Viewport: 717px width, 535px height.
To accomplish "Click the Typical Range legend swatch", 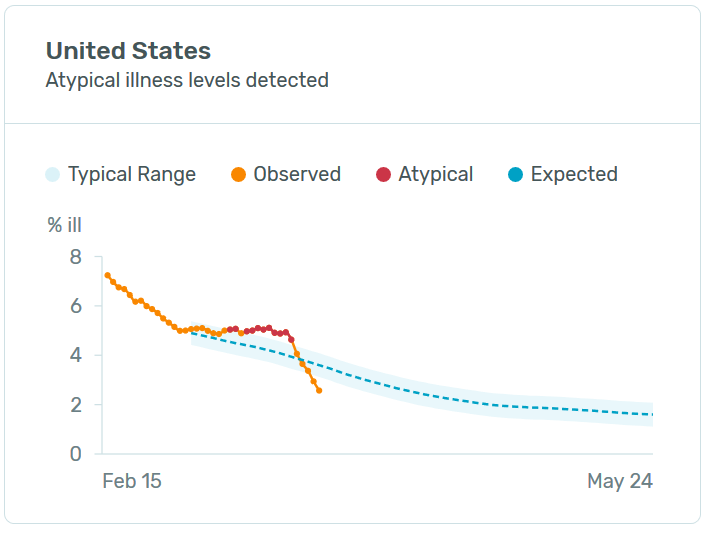I will (53, 175).
